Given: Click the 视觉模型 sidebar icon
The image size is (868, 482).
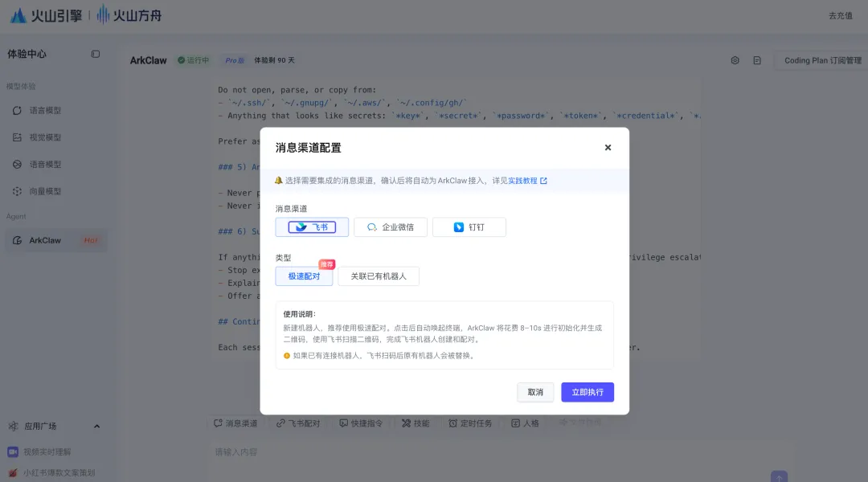Looking at the screenshot, I should (17, 137).
